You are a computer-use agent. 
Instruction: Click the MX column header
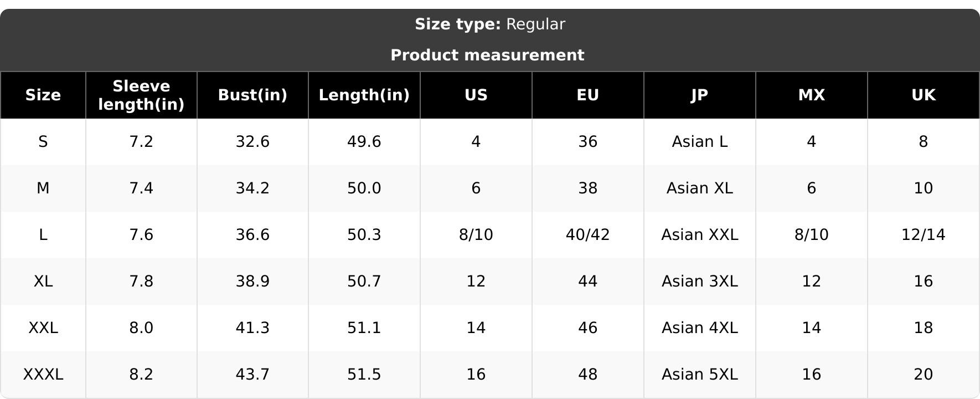coord(812,95)
